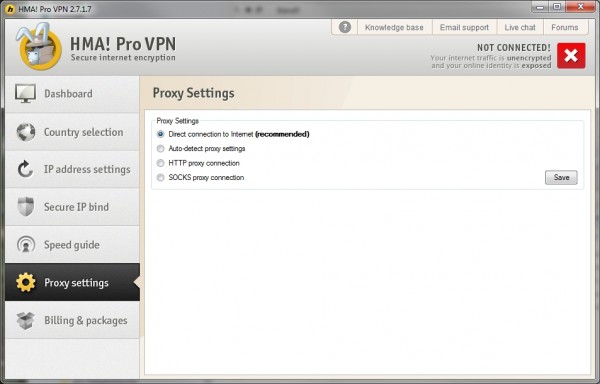This screenshot has height=384, width=600.
Task: Click the IP address settings refresh icon
Action: pyautogui.click(x=25, y=169)
